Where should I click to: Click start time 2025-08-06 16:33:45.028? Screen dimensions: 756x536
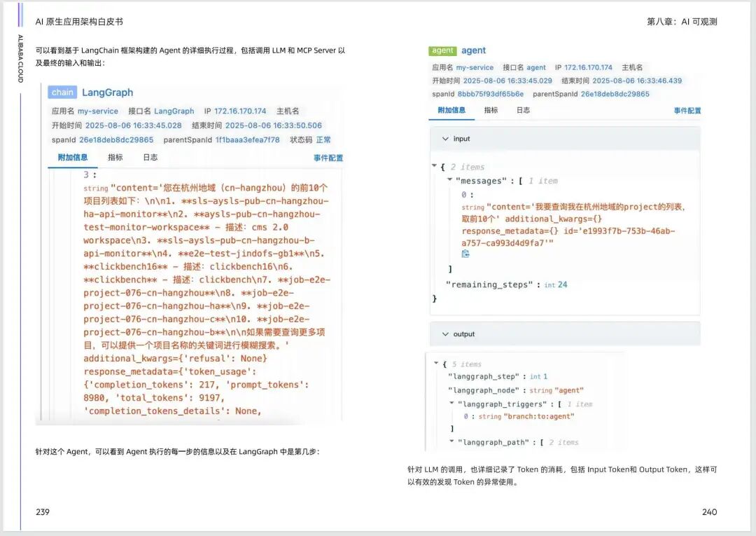click(134, 125)
